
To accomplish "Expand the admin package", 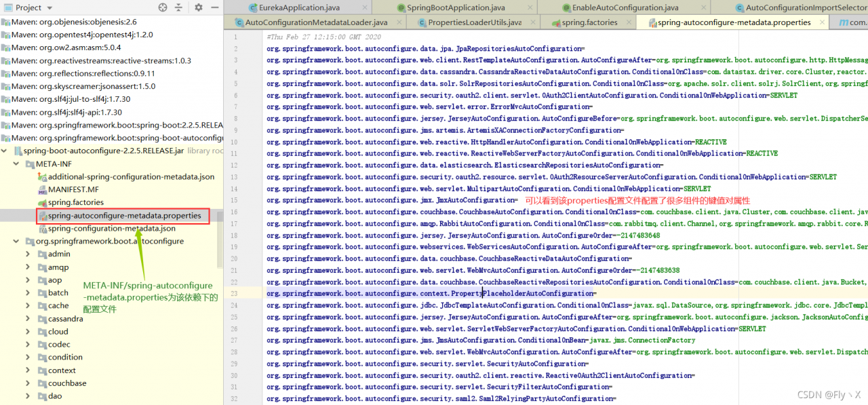I will 28,254.
